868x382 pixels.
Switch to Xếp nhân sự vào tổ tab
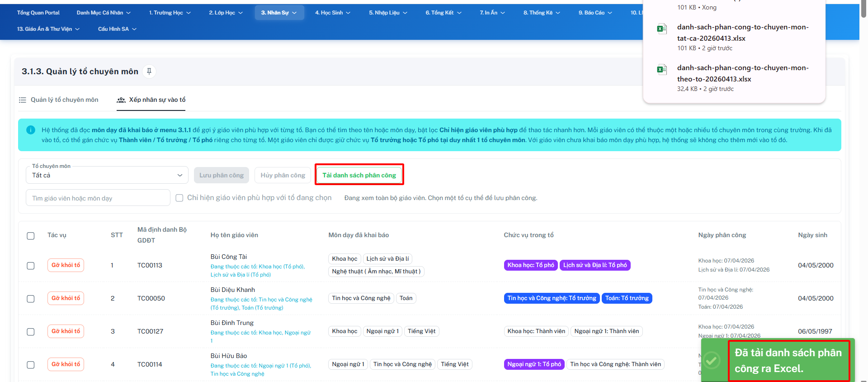point(151,100)
